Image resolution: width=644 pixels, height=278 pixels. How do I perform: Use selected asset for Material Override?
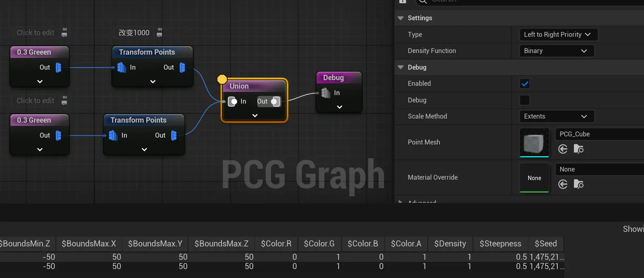coord(563,185)
